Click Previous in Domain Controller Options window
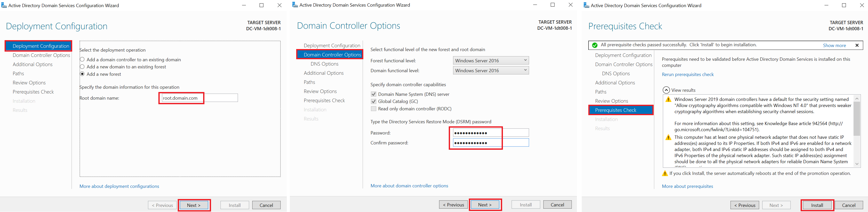This screenshot has height=212, width=868. 453,205
